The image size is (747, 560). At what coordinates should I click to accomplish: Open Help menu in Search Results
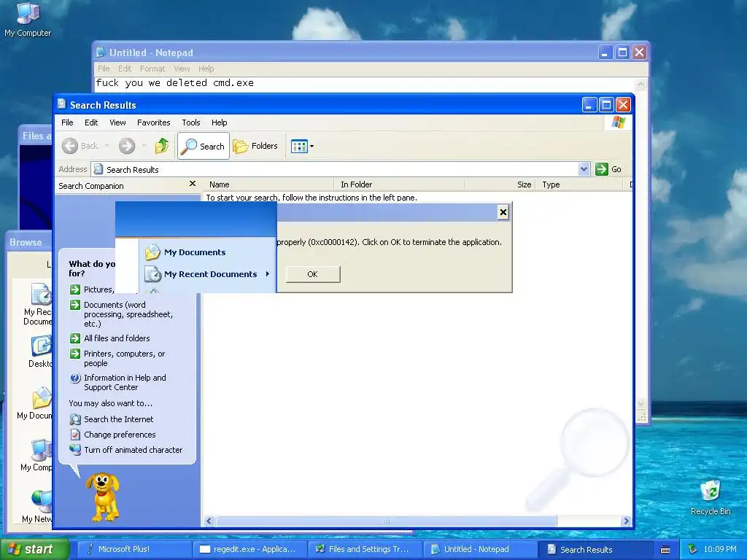click(x=219, y=122)
